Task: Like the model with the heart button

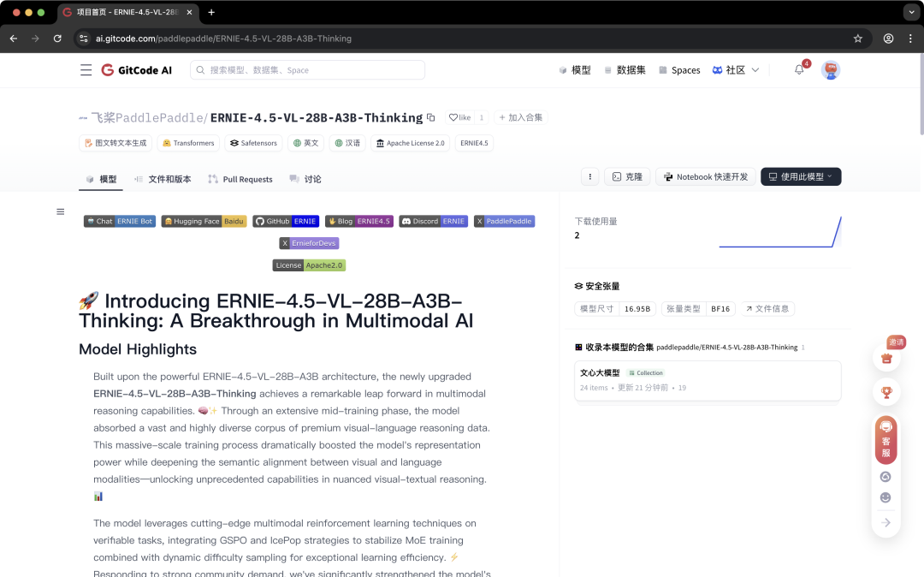Action: [x=459, y=117]
